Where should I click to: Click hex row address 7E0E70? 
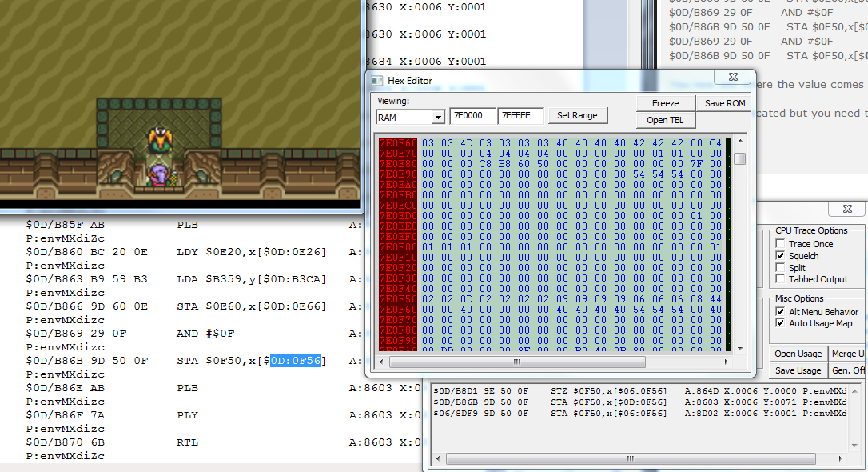[398, 154]
